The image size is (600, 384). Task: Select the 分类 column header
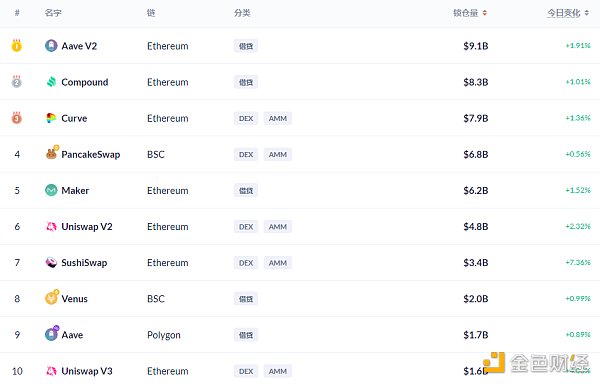click(x=242, y=13)
